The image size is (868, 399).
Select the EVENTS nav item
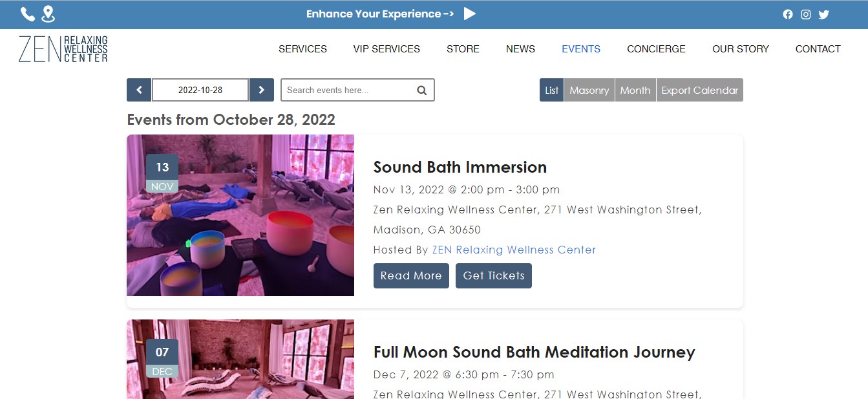coord(581,49)
